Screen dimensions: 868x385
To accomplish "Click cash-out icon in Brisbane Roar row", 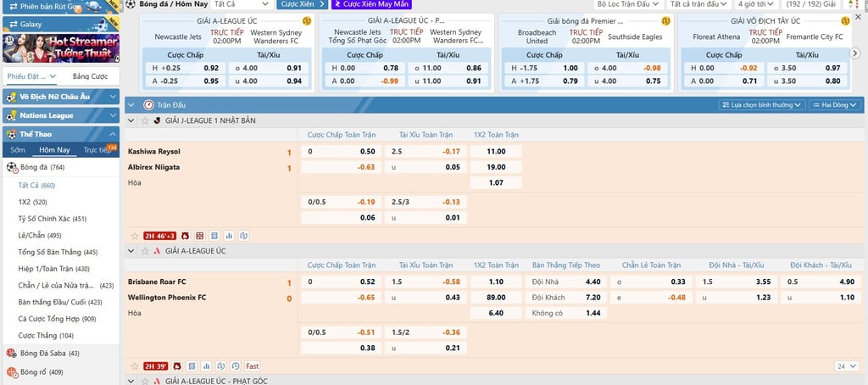I will point(221,366).
